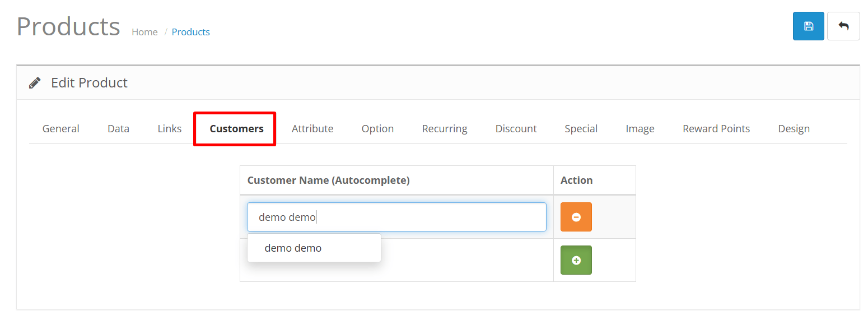Go to the Special tab
Image resolution: width=868 pixels, height=315 pixels.
(581, 129)
